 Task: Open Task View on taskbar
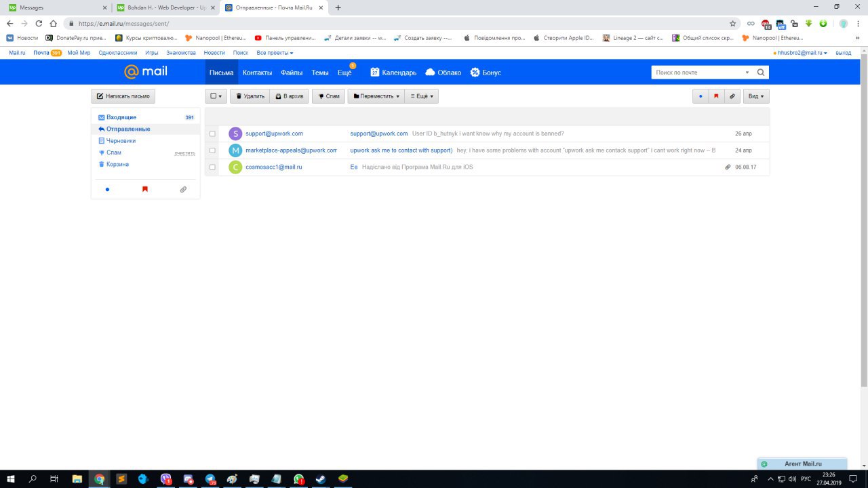point(54,479)
